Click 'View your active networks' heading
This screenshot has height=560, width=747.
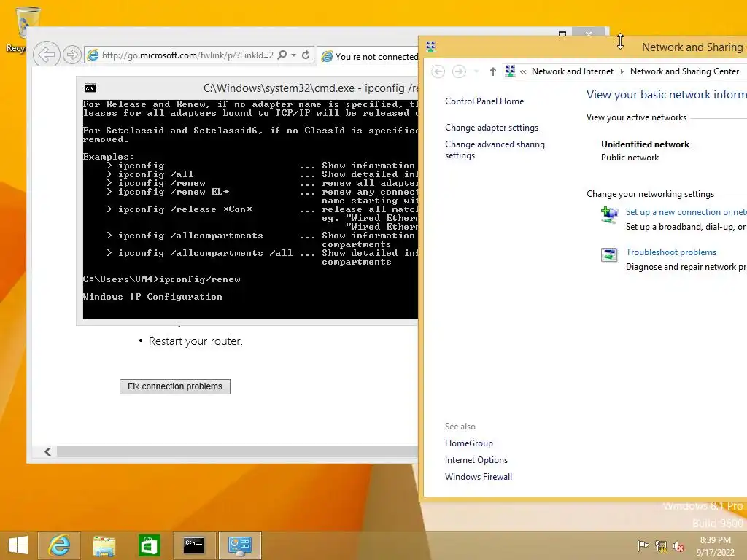point(636,117)
